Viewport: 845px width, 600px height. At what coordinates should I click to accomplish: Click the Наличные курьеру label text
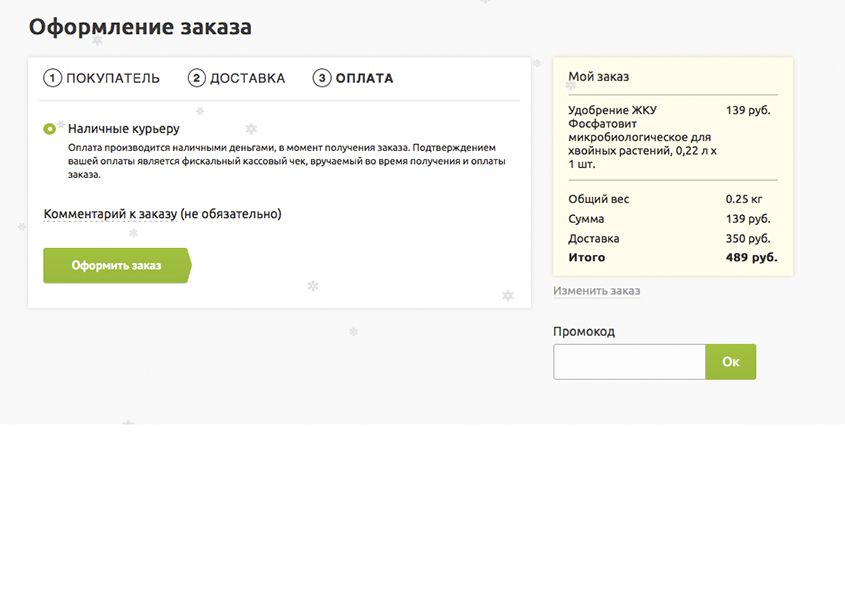click(123, 129)
